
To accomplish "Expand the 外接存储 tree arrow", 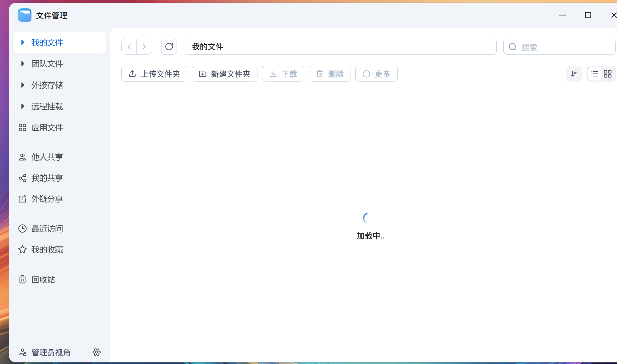I will pyautogui.click(x=22, y=85).
